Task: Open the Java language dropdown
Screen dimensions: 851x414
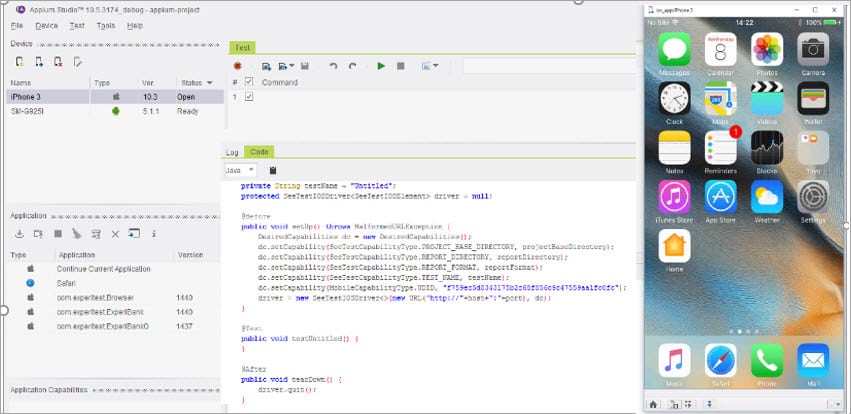Action: pyautogui.click(x=240, y=171)
